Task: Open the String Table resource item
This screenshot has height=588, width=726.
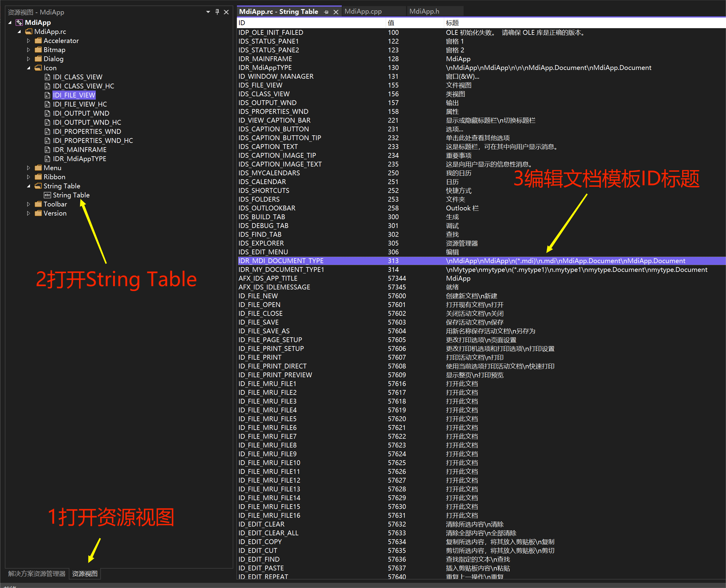Action: click(x=71, y=195)
